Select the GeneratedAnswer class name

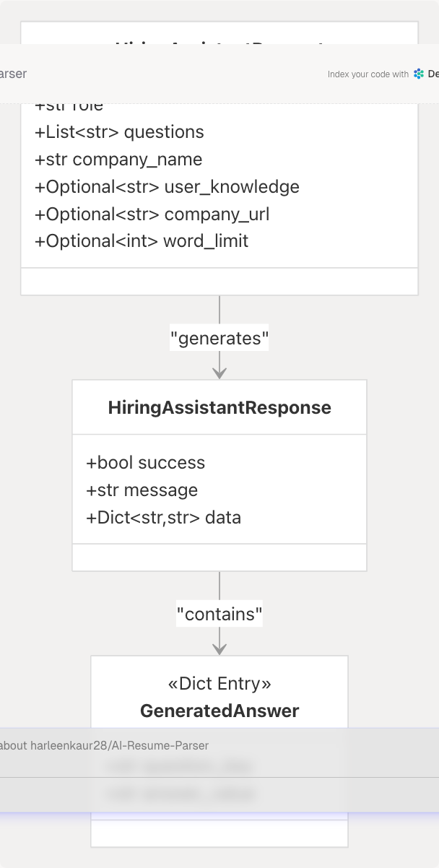pos(219,711)
